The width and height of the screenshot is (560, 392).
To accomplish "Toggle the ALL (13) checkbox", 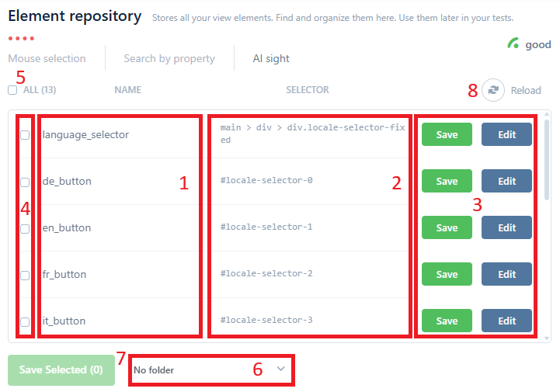I will pos(12,90).
